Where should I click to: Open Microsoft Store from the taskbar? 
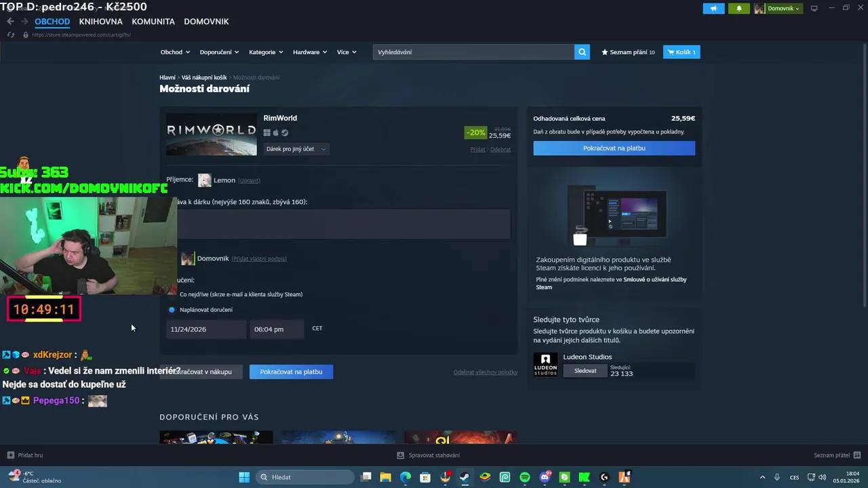point(425,477)
